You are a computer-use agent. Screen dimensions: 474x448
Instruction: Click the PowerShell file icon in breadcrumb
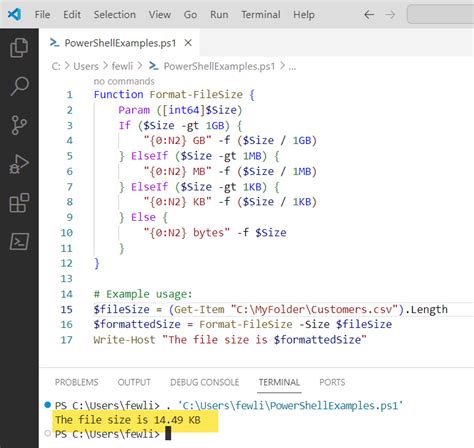(154, 66)
